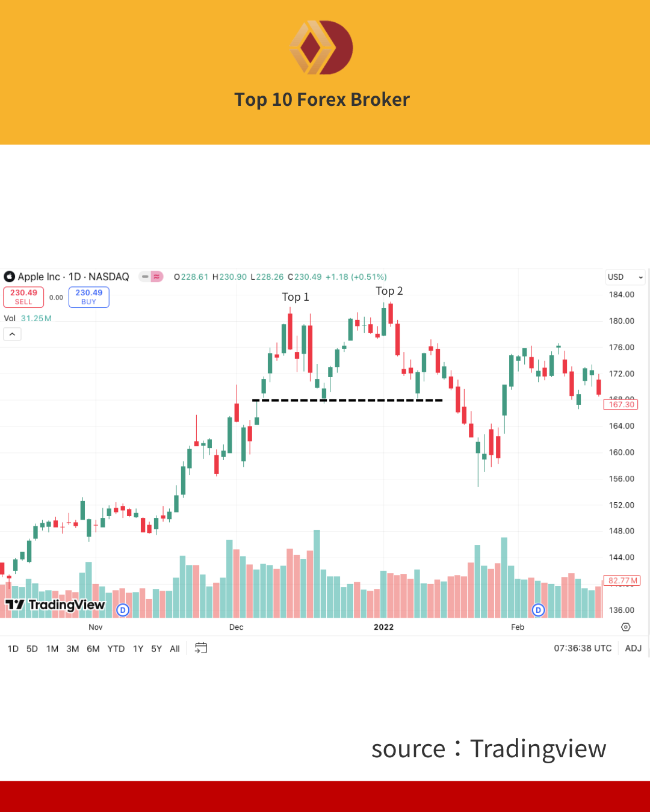Select the 1M time range

click(52, 648)
